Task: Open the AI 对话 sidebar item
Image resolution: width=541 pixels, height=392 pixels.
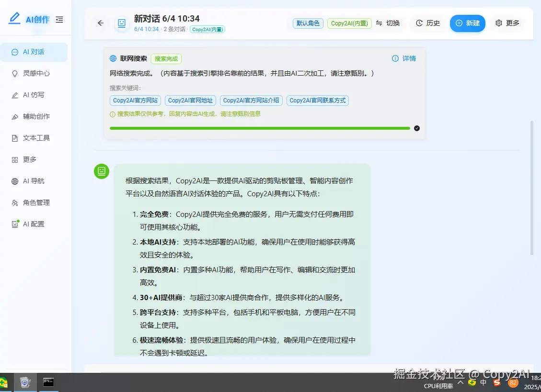Action: click(x=34, y=52)
